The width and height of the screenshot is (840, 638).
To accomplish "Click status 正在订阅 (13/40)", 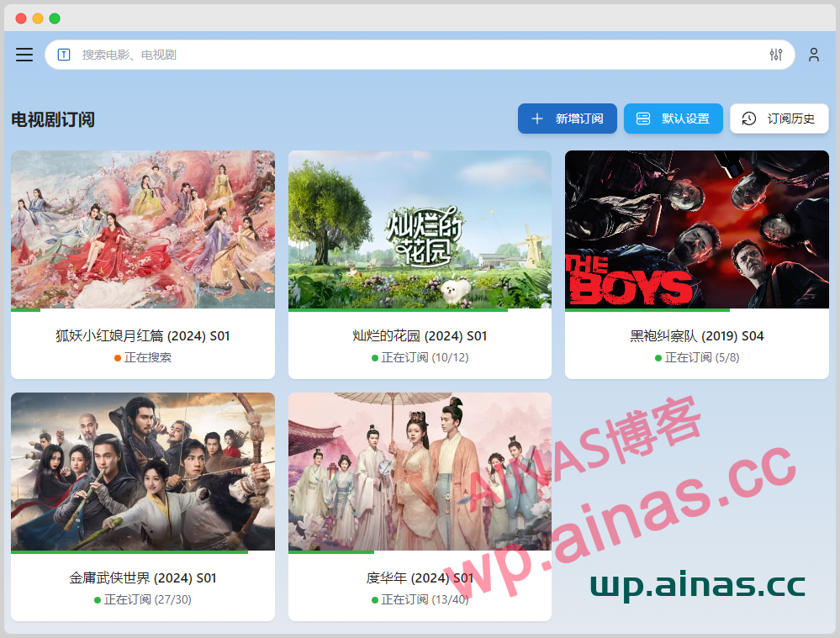I will [425, 599].
